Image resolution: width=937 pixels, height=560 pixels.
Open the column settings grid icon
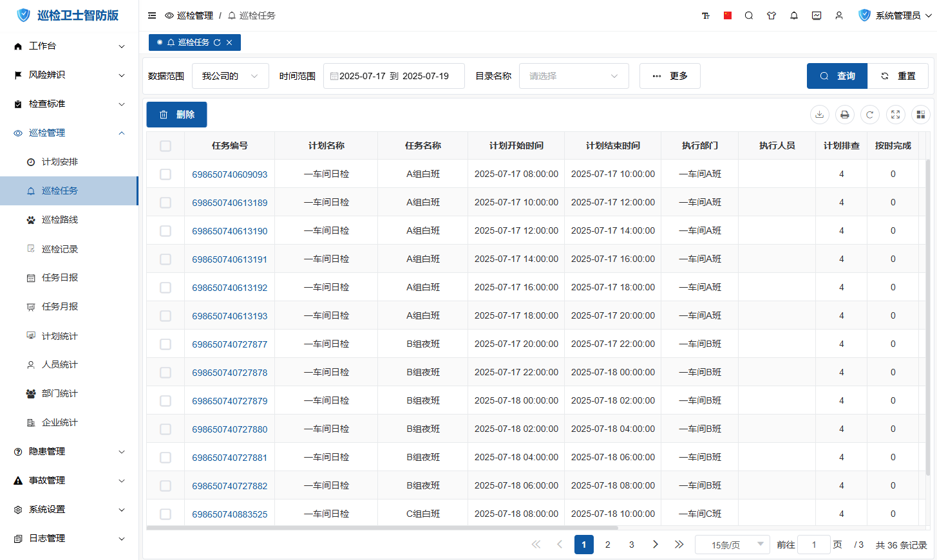(921, 115)
